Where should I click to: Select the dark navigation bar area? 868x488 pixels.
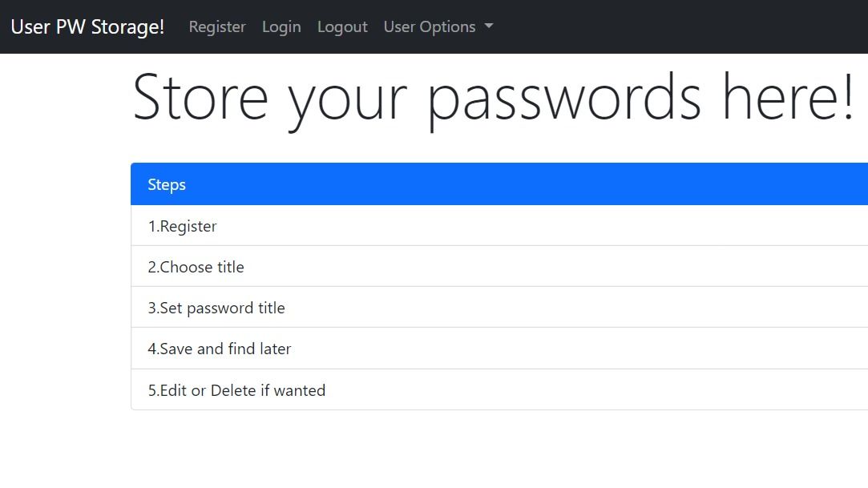tap(641, 26)
